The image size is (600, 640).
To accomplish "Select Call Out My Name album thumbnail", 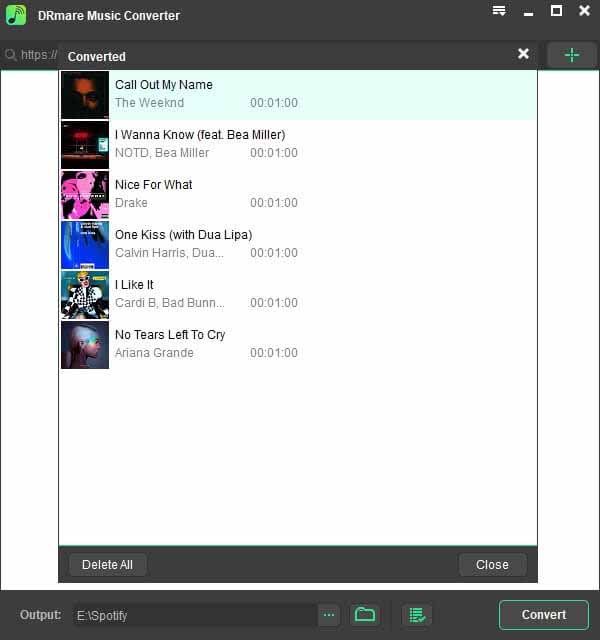I will pos(85,95).
